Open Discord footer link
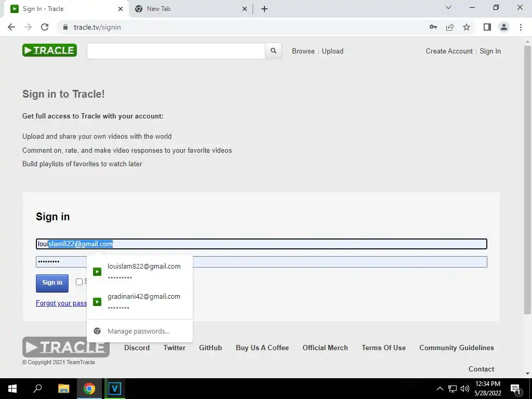The image size is (532, 399). [x=137, y=348]
